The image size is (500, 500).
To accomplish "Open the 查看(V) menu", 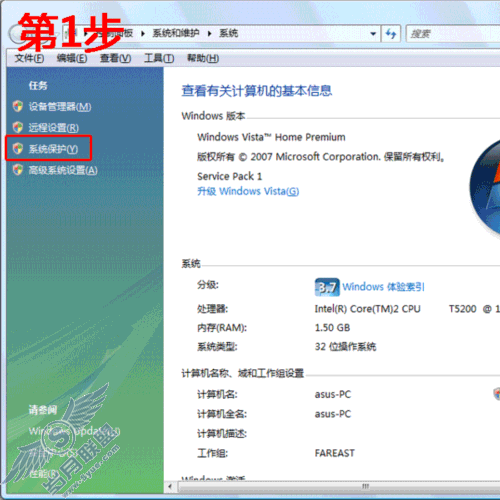I will [x=115, y=58].
